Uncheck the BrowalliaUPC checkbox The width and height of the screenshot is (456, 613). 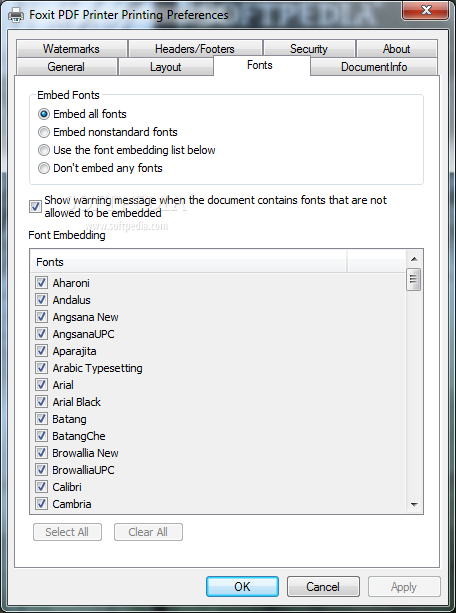point(41,470)
